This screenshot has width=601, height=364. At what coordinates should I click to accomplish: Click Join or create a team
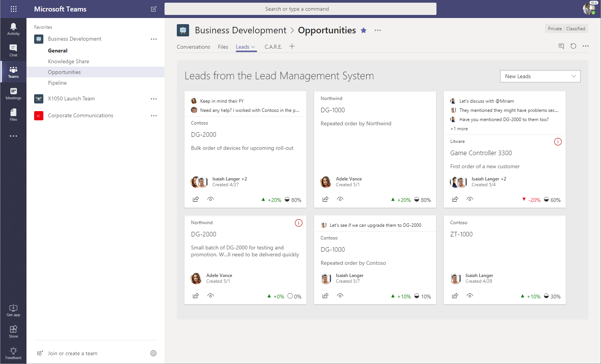72,353
